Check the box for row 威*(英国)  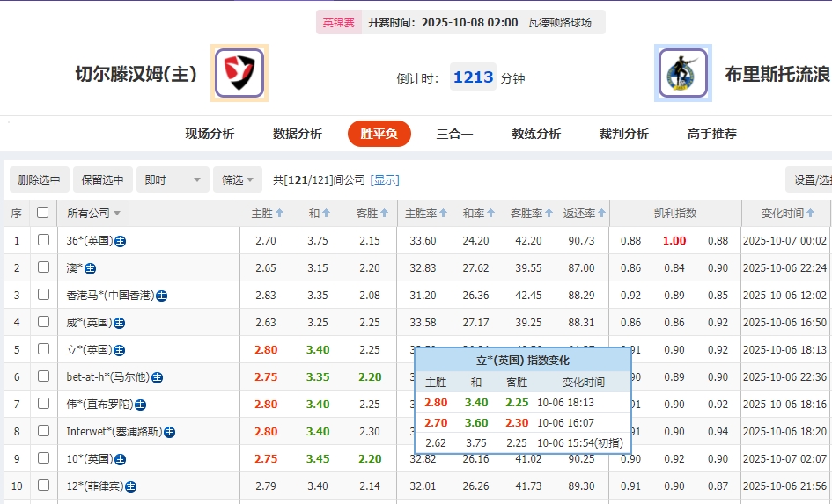pyautogui.click(x=43, y=322)
